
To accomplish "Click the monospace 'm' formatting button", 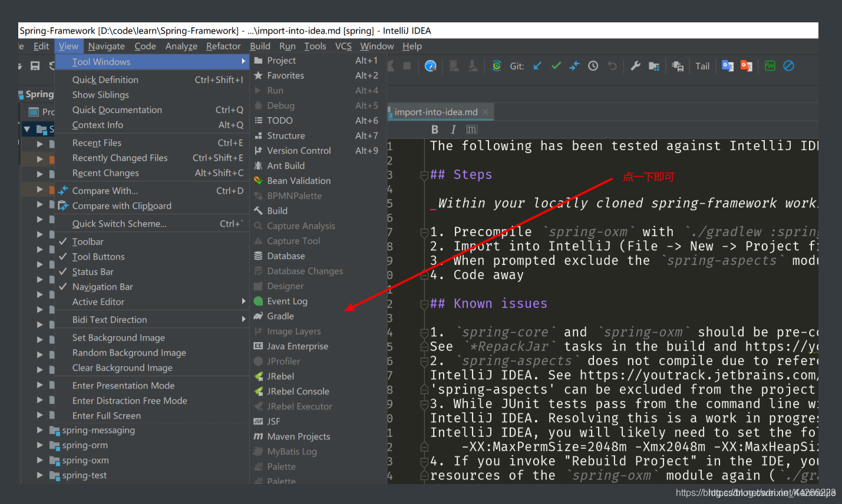I will tap(472, 130).
